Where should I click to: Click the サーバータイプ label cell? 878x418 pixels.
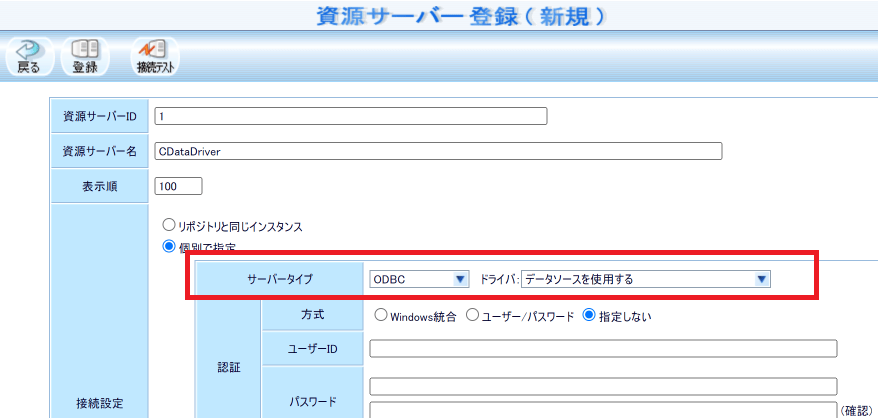279,279
